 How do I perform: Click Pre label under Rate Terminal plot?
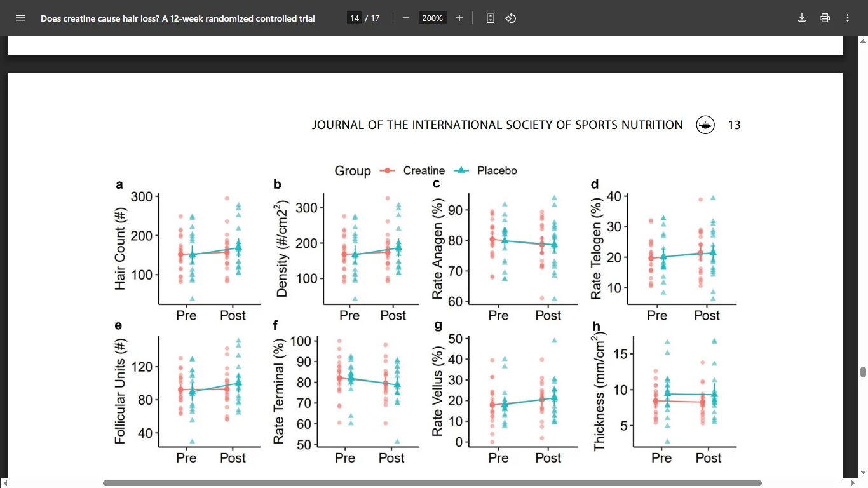click(x=345, y=458)
